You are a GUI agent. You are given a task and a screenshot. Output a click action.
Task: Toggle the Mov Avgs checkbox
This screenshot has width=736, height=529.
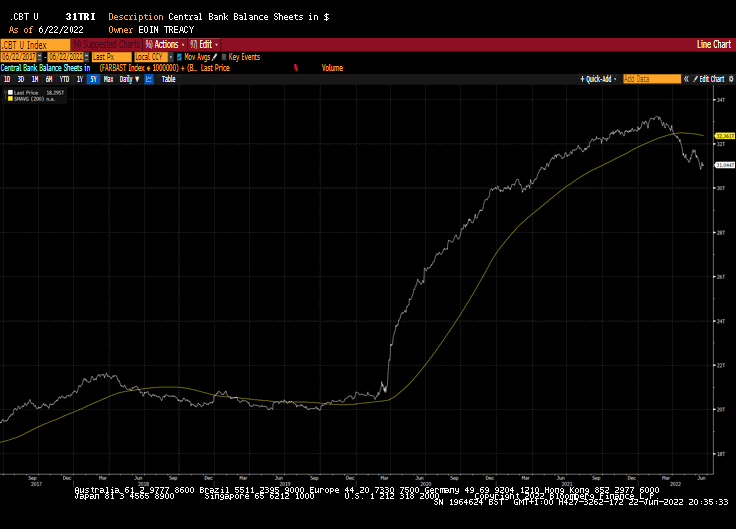[x=179, y=57]
